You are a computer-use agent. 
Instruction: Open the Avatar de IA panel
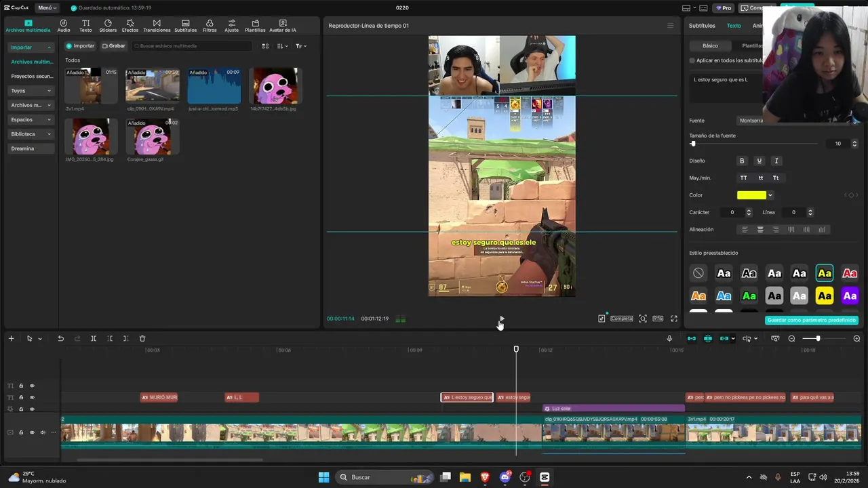(283, 26)
